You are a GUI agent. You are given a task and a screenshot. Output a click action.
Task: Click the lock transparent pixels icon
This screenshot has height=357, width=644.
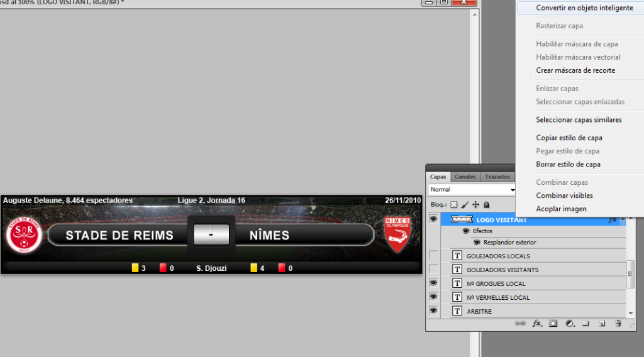[x=454, y=204]
